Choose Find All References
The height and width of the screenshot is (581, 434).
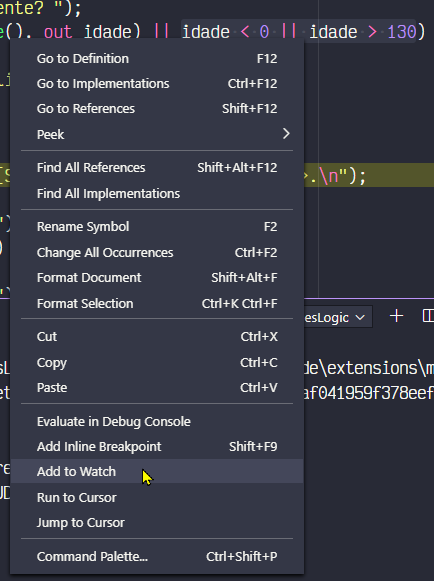pyautogui.click(x=157, y=167)
